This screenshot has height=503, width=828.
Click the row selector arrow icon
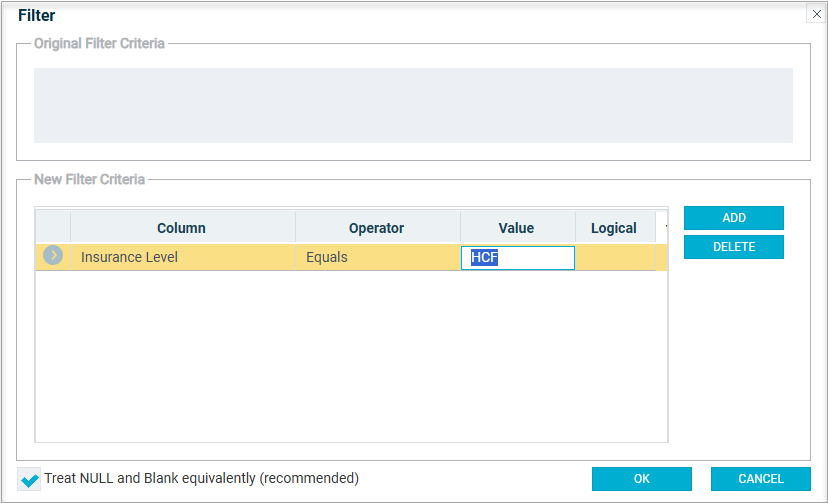pos(53,255)
